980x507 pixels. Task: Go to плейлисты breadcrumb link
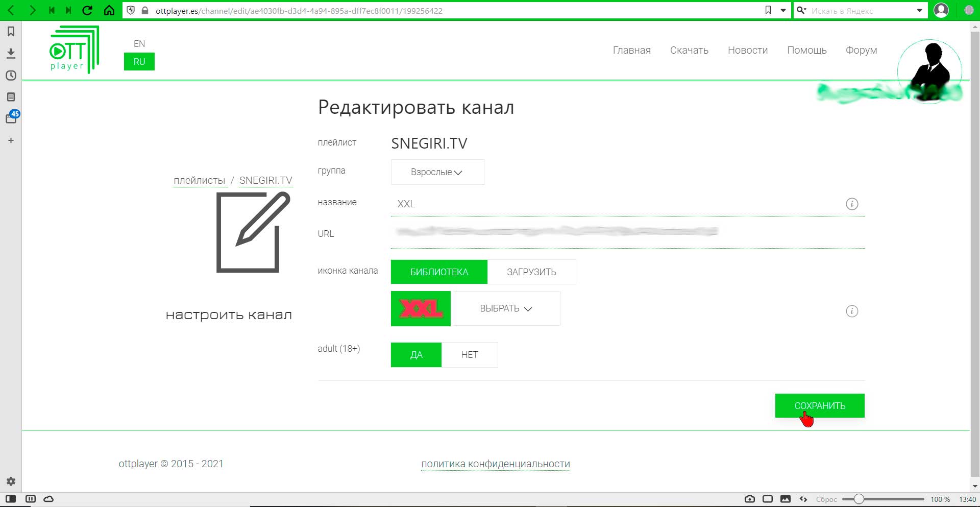[199, 180]
